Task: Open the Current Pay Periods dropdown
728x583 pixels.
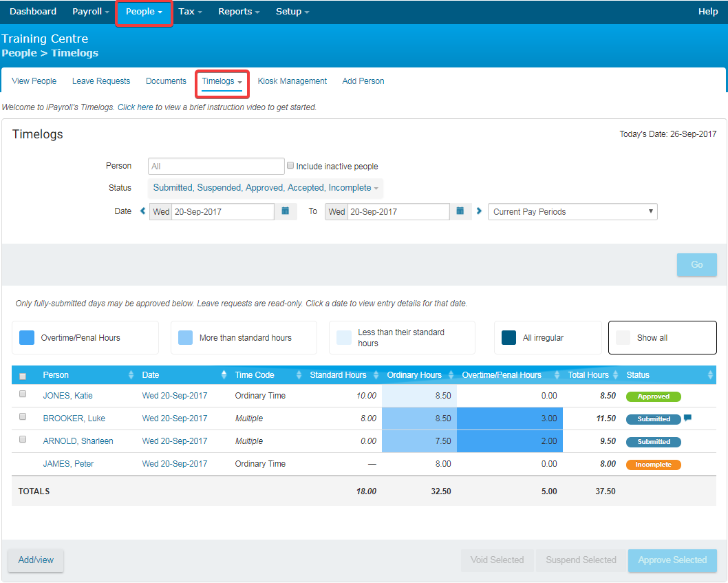Action: [x=572, y=211]
